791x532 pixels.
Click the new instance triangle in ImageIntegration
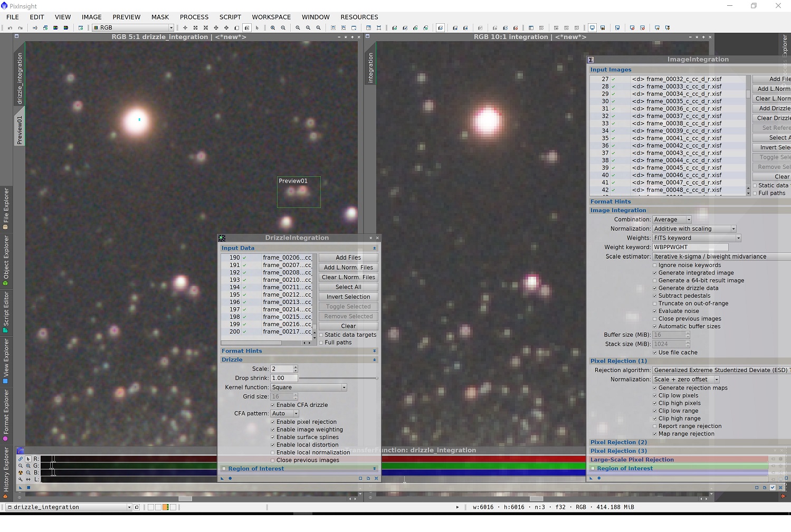click(591, 478)
